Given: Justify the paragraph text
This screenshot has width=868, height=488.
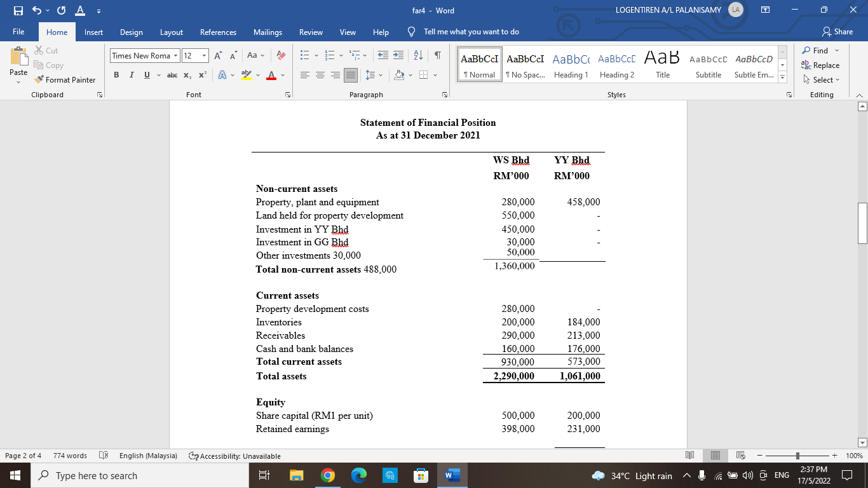Looking at the screenshot, I should point(350,75).
